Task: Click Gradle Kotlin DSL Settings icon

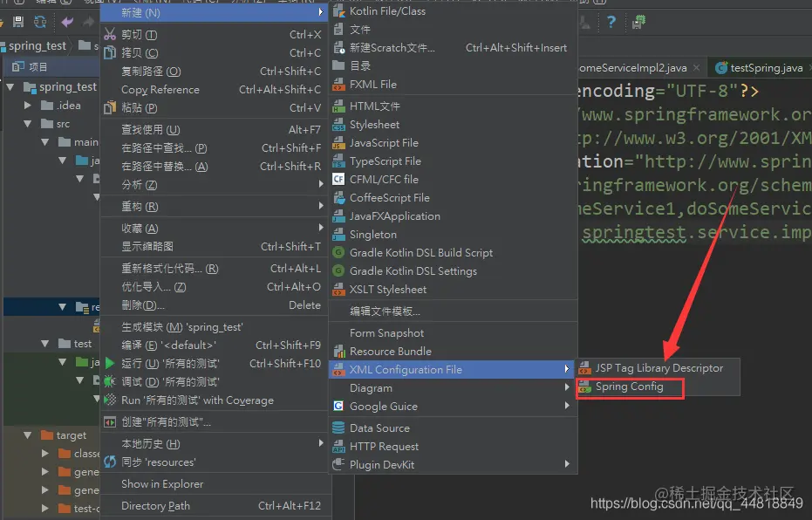Action: [338, 270]
